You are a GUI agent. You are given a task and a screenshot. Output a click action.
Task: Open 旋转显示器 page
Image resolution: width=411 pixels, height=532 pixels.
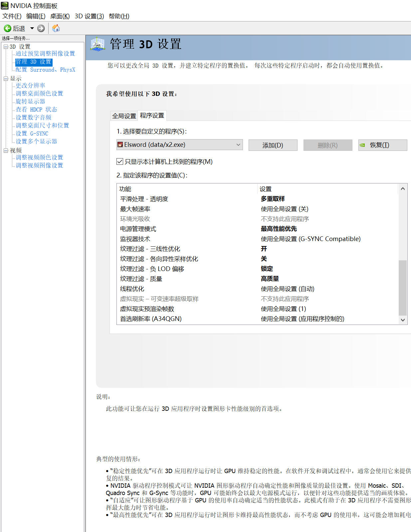(30, 102)
